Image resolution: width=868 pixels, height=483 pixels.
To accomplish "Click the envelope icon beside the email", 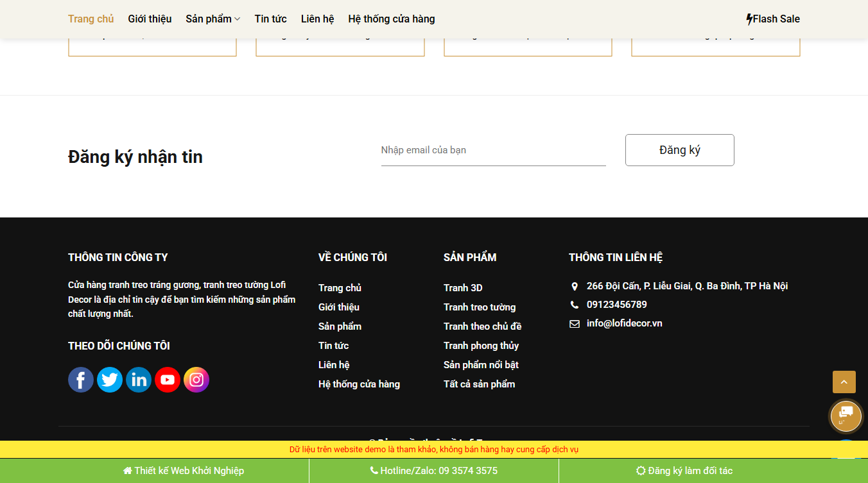I will 575,324.
